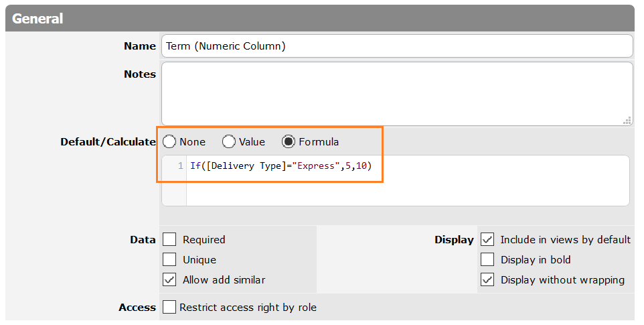Click the General section header
Image resolution: width=644 pixels, height=325 pixels.
click(x=319, y=19)
